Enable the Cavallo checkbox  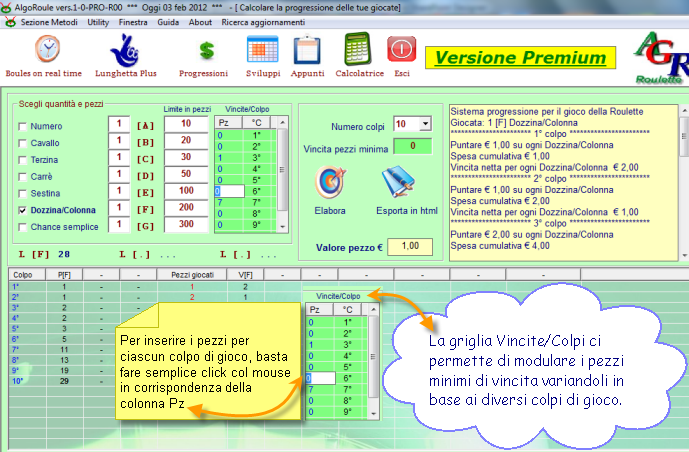click(x=22, y=143)
